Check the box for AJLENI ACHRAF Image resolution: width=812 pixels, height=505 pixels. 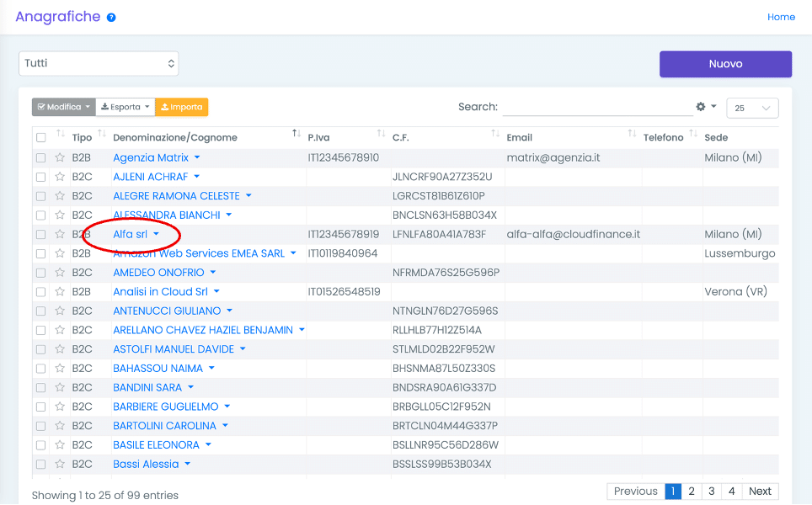(x=40, y=177)
